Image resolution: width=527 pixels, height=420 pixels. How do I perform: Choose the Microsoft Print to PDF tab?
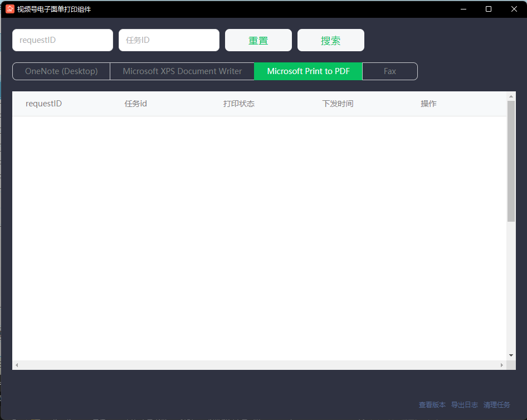(308, 71)
